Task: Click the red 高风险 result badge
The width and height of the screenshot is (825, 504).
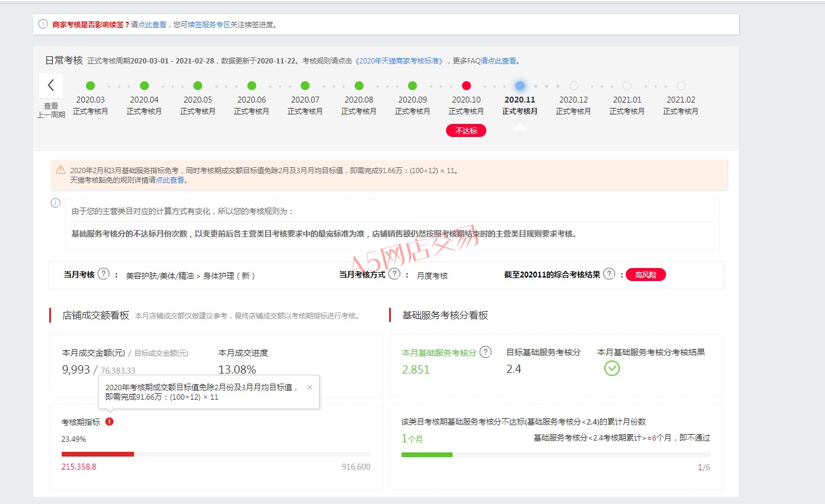Action: (645, 275)
